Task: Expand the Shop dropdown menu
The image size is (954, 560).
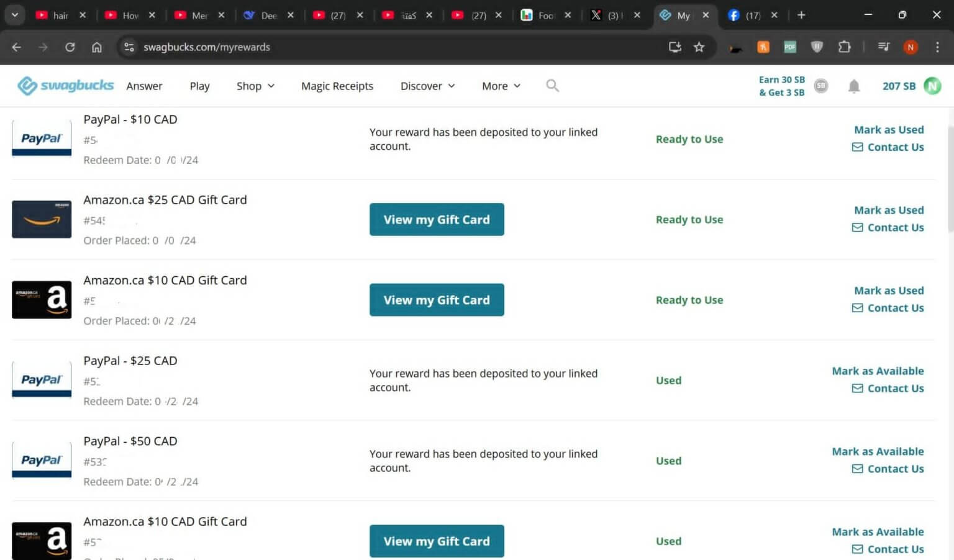Action: pyautogui.click(x=255, y=86)
